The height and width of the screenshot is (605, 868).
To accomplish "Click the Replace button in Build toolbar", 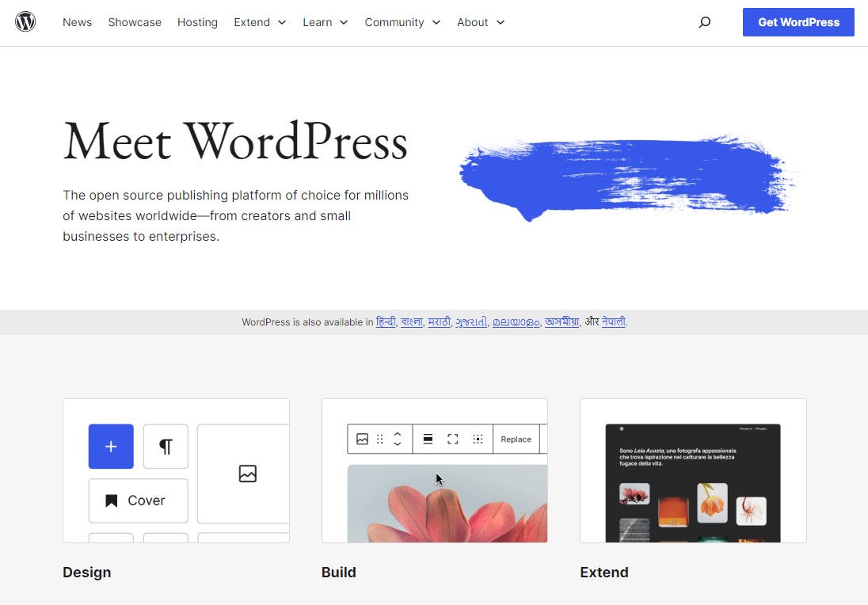I will [x=516, y=439].
